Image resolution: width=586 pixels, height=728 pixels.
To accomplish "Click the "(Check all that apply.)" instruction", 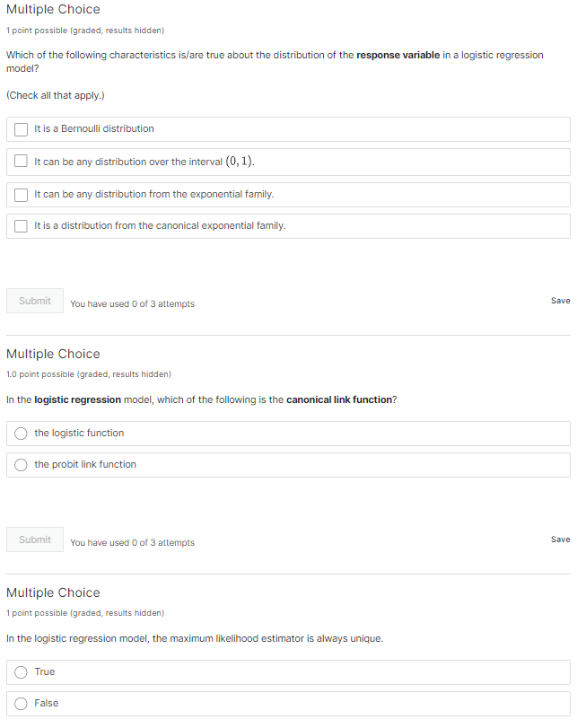I will point(56,95).
